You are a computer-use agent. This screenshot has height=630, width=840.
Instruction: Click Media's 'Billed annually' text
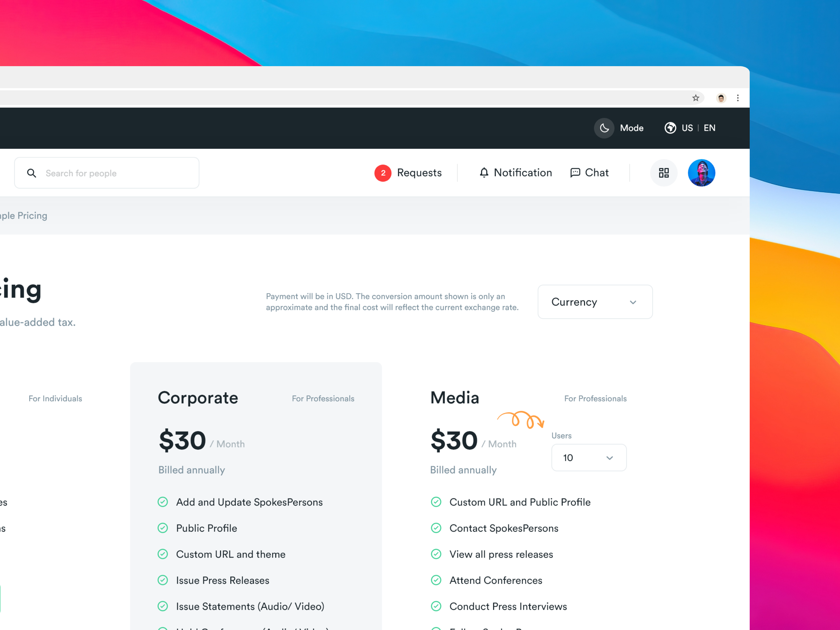(x=463, y=470)
